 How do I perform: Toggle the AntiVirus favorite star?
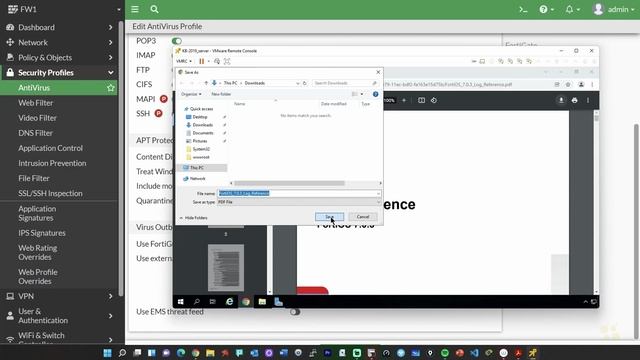(111, 88)
